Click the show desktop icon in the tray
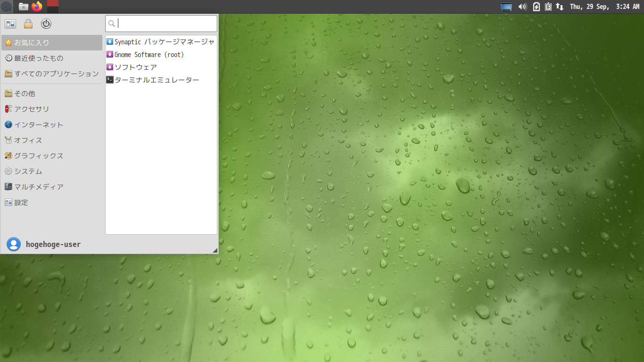The image size is (644, 362). pos(506,7)
